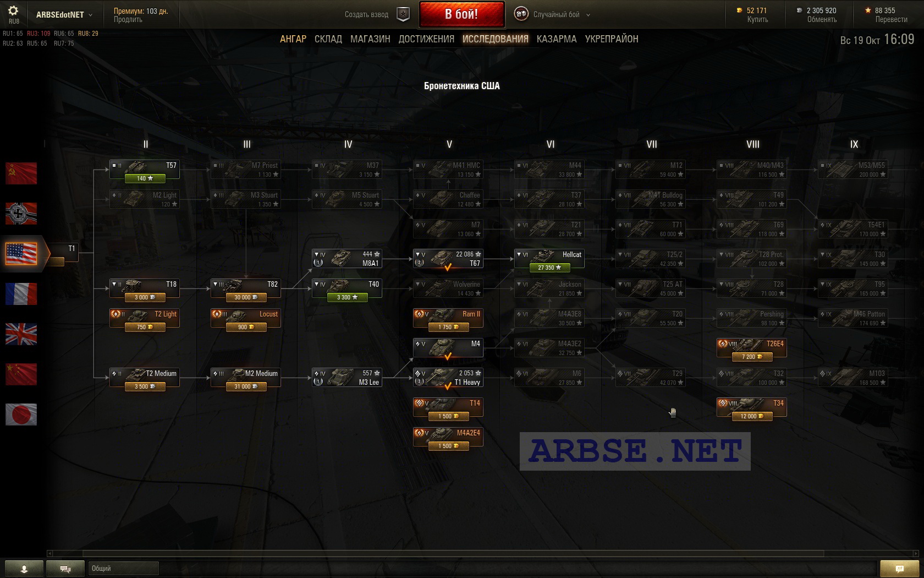Viewport: 924px width, 578px height.
Task: Click the yellow notification message button
Action: [x=899, y=569]
